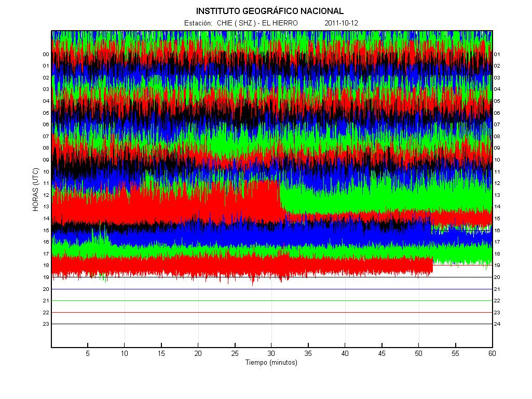Click the 35 tick on time axis
The width and height of the screenshot is (532, 399).
point(308,353)
